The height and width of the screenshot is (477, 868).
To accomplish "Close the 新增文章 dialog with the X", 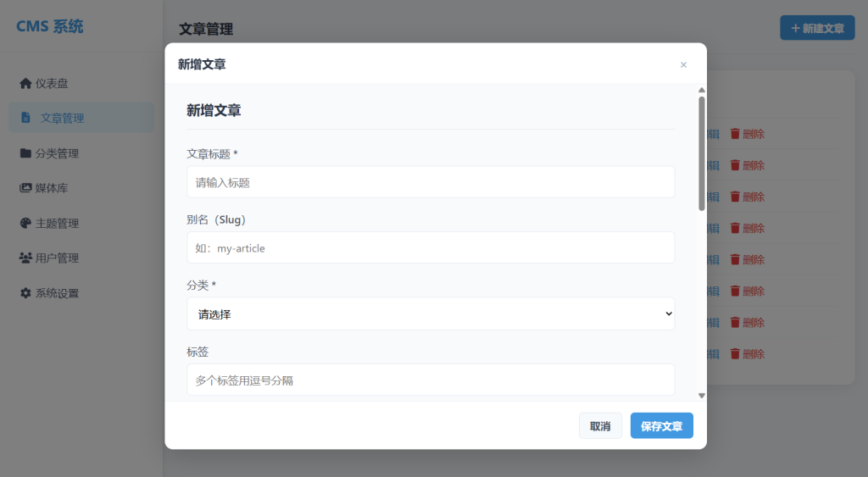I will pyautogui.click(x=683, y=64).
